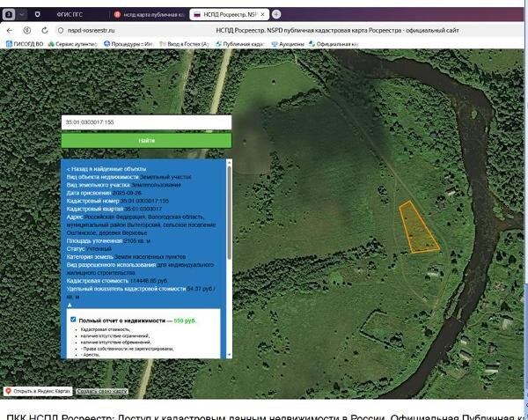This screenshot has height=420, width=528.
Task: Go back using the browser back arrow
Action: tap(10, 31)
